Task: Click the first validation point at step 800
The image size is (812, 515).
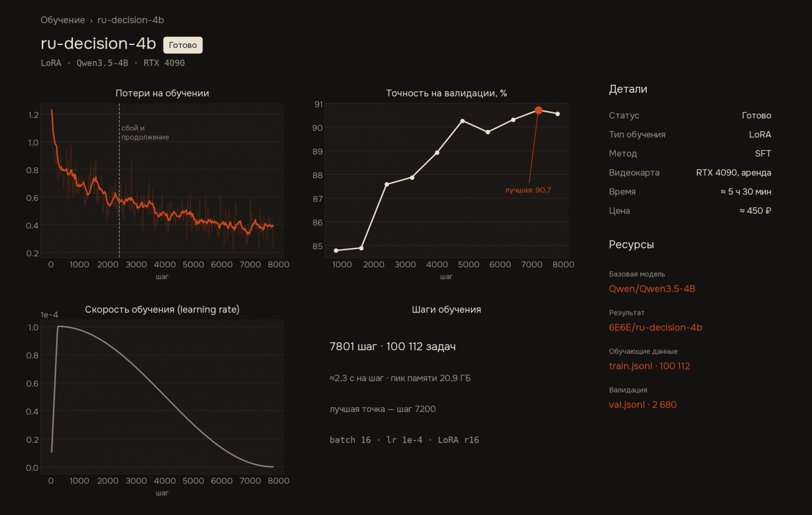Action: (x=336, y=251)
